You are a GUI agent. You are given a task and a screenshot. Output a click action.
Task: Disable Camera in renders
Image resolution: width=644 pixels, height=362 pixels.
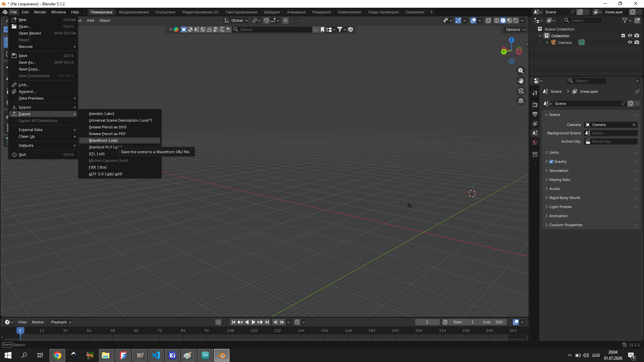637,42
